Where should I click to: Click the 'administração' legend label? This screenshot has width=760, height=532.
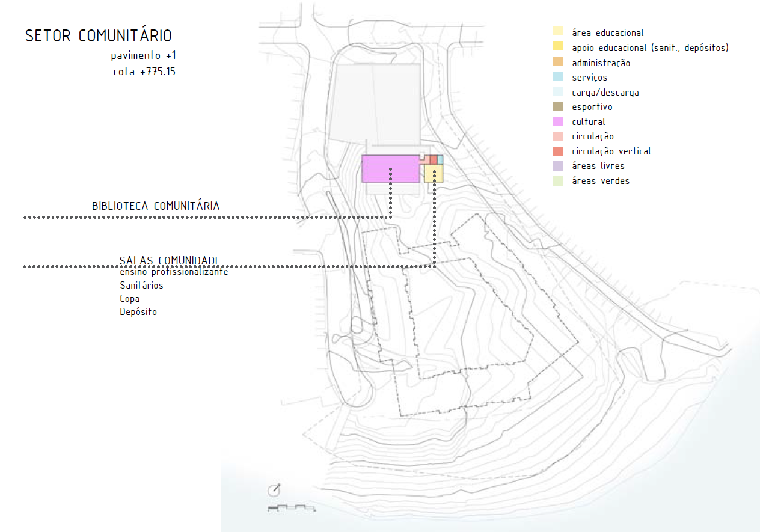click(601, 63)
